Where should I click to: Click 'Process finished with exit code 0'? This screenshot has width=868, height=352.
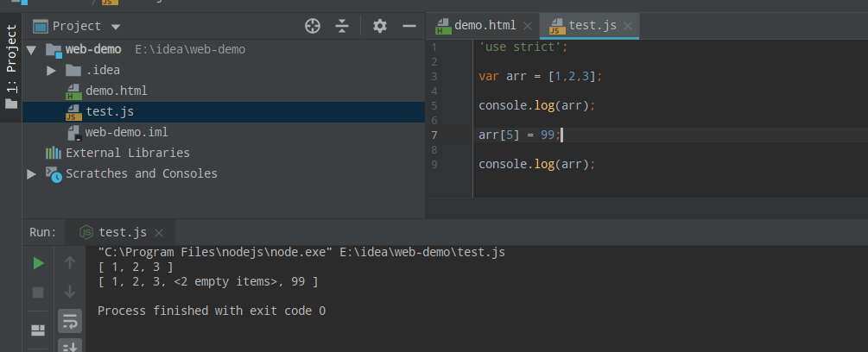[212, 311]
